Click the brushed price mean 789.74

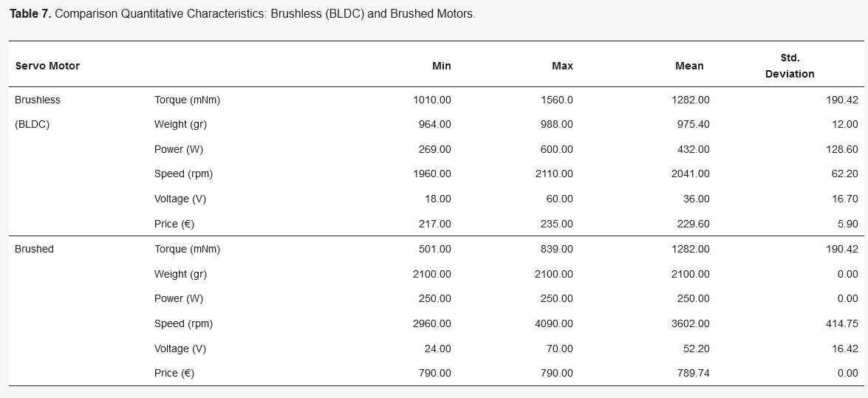(693, 373)
